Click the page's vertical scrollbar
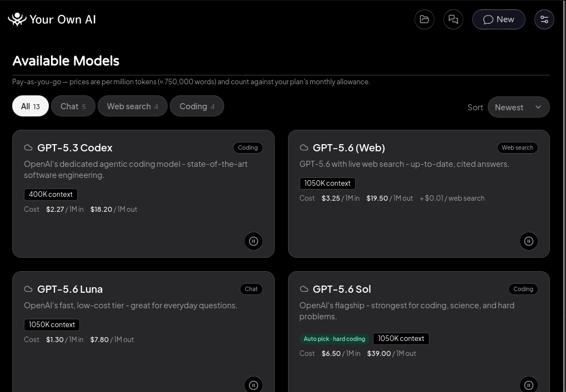The height and width of the screenshot is (392, 566). coord(564,196)
